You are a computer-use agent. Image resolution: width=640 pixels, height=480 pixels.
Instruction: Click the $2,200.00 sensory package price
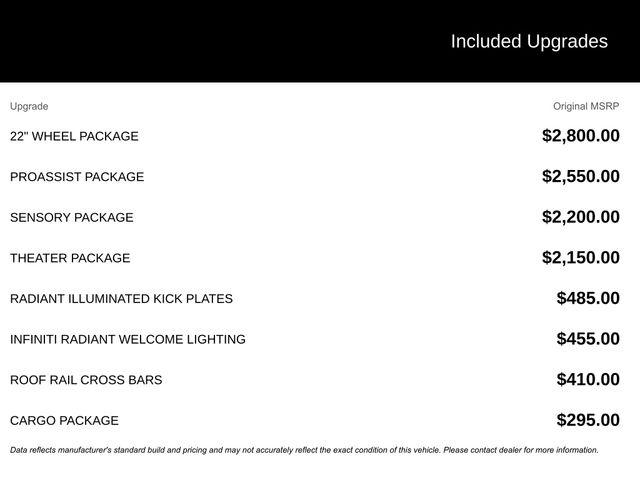pos(580,217)
